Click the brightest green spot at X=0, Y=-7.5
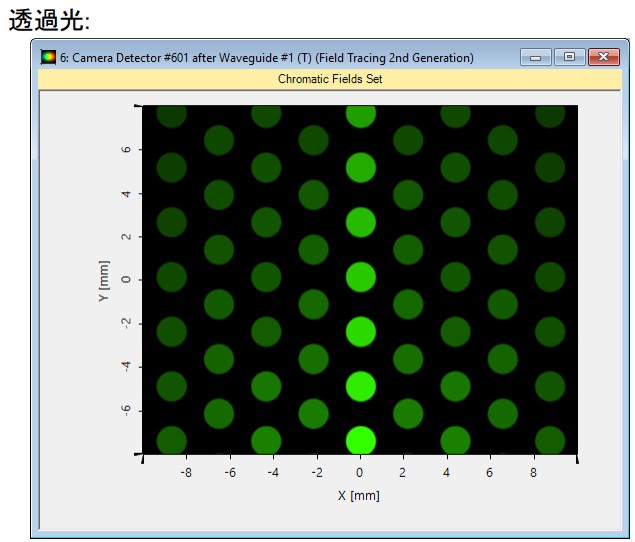The image size is (635, 542). [360, 440]
